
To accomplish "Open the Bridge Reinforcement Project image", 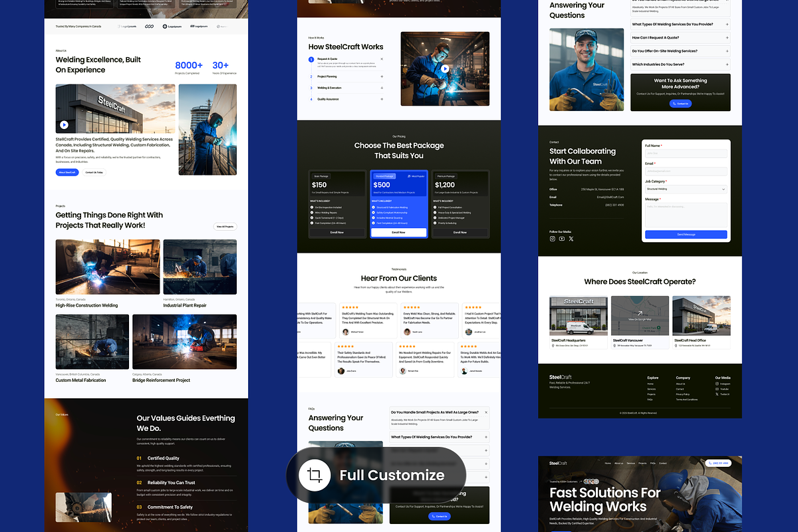I will tap(184, 342).
